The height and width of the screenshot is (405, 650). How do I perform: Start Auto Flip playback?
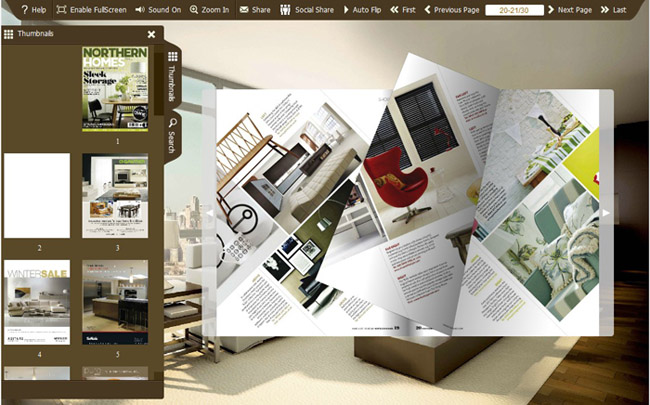click(362, 10)
